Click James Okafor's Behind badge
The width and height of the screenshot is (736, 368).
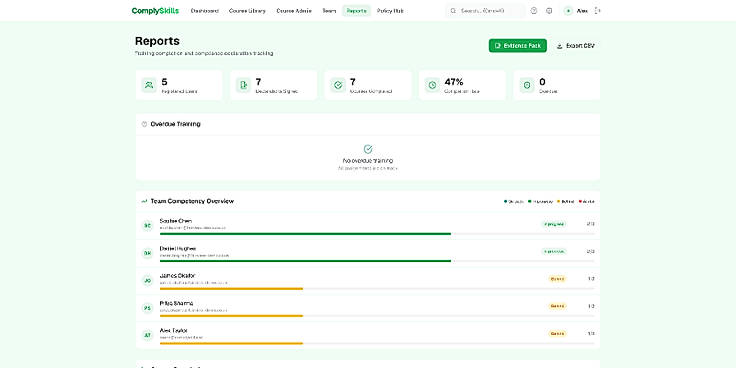click(557, 279)
